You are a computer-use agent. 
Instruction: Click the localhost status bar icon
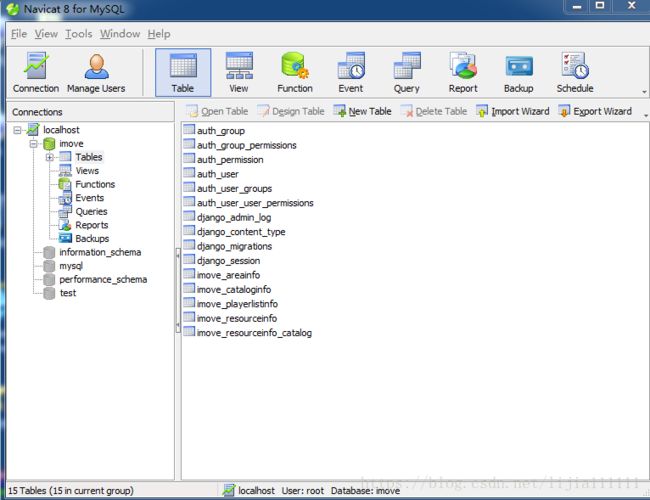pos(228,490)
